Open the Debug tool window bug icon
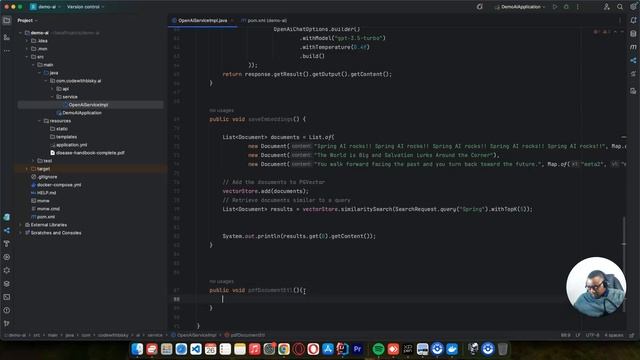This screenshot has width=640, height=360. 7,270
